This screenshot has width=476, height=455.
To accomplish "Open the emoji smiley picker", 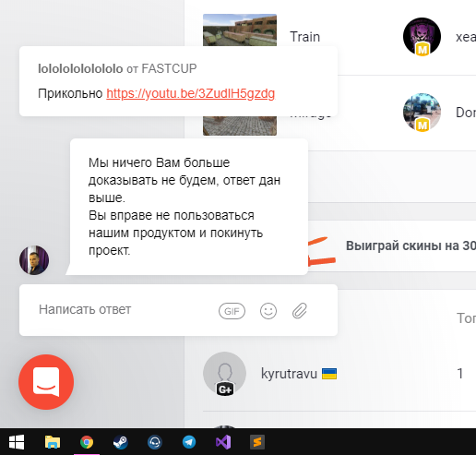I will pos(268,311).
